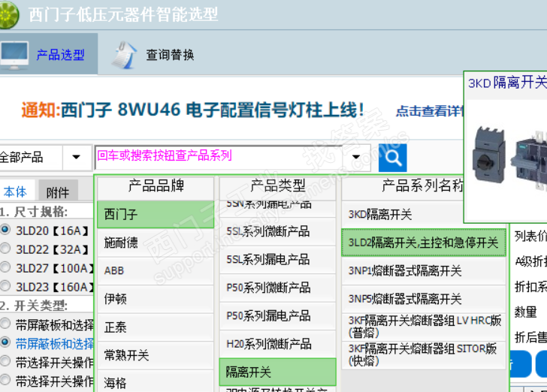Image resolution: width=547 pixels, height=392 pixels.
Task: Choose brand 常熟开关 in the list
Action: click(x=156, y=355)
